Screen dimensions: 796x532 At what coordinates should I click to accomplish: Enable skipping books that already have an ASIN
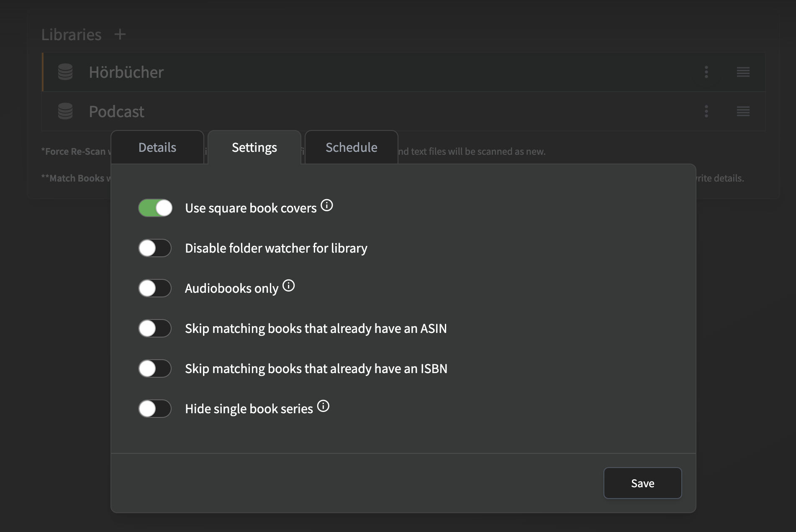pos(155,328)
